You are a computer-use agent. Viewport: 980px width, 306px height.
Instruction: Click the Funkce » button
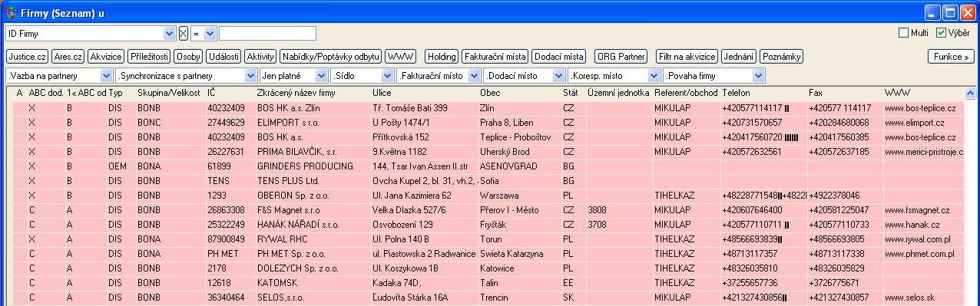pos(951,57)
